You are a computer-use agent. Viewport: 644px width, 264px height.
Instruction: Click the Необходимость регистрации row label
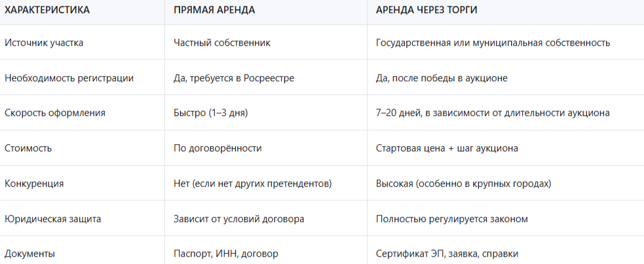69,78
